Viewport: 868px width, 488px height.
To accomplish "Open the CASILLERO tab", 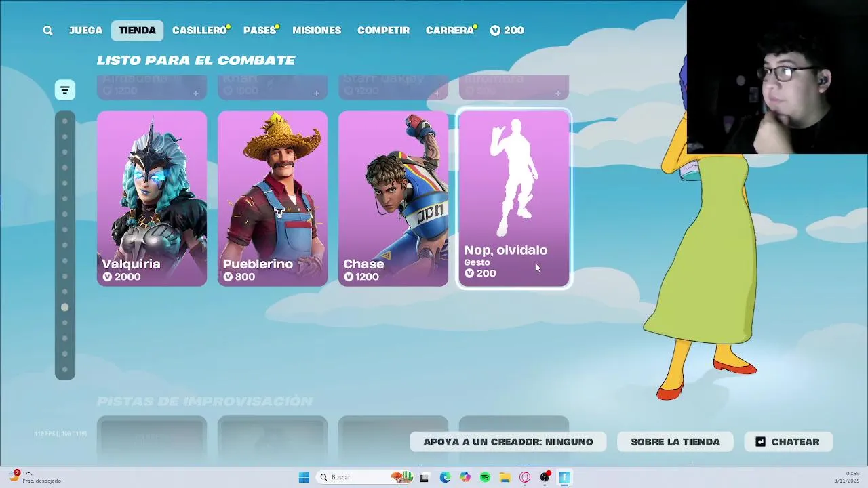I will coord(199,30).
